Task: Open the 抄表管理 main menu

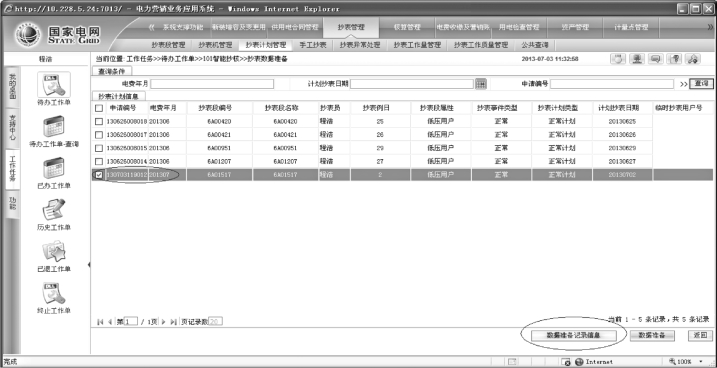Action: tap(351, 27)
